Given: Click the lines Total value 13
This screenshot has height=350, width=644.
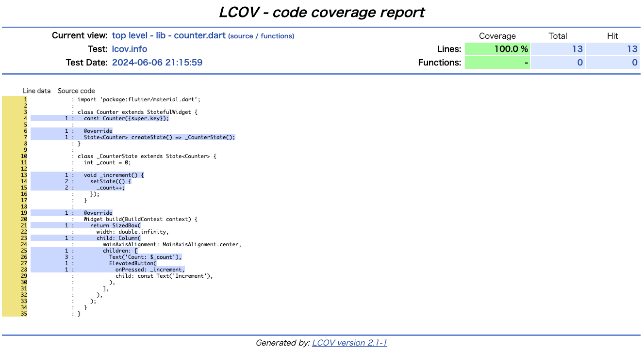Looking at the screenshot, I should 558,49.
